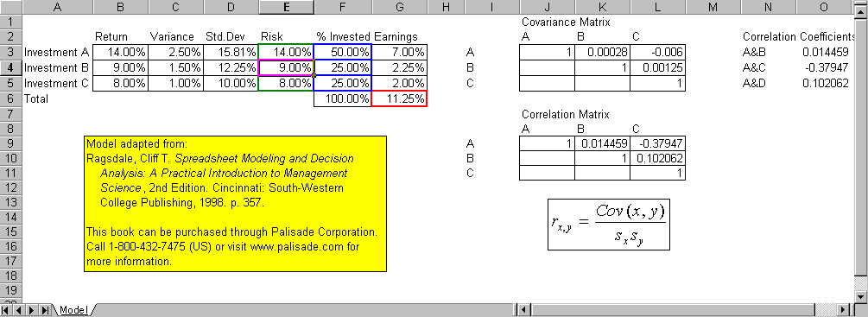Screen dimensions: 868x317
Task: Click the next sheet tab arrow
Action: point(32,310)
